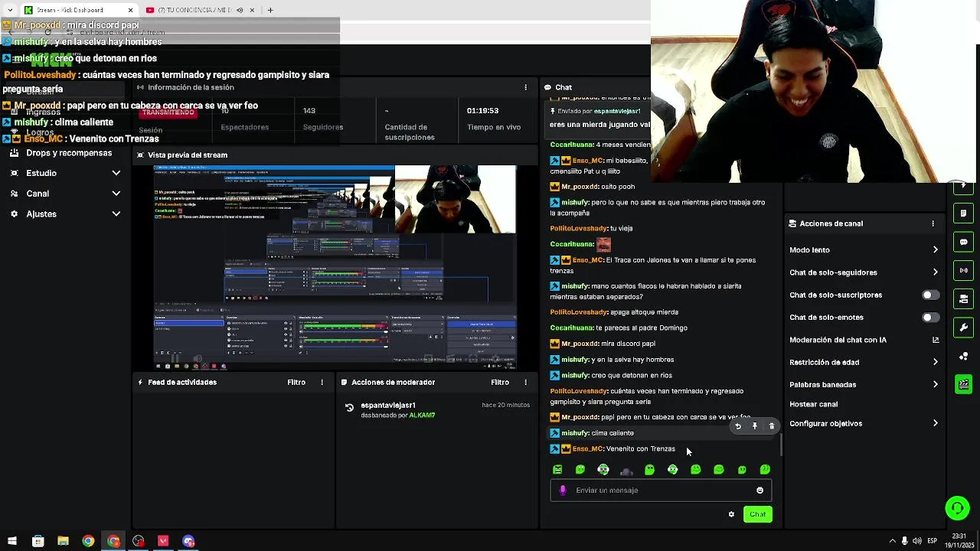Expand Palabras baneadas options
The image size is (980, 551).
[935, 384]
